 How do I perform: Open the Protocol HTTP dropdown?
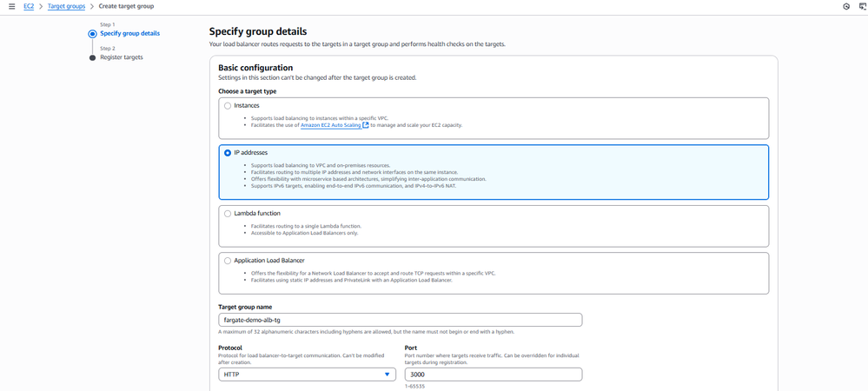coord(307,374)
